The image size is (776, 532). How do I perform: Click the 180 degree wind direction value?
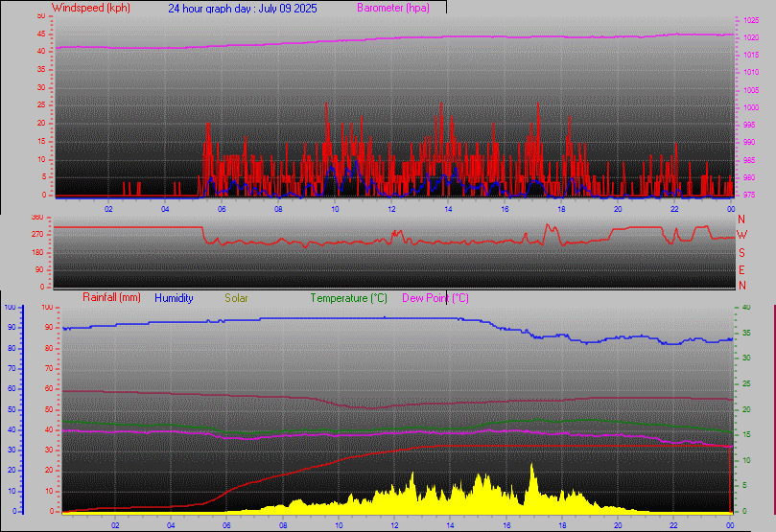click(x=37, y=252)
